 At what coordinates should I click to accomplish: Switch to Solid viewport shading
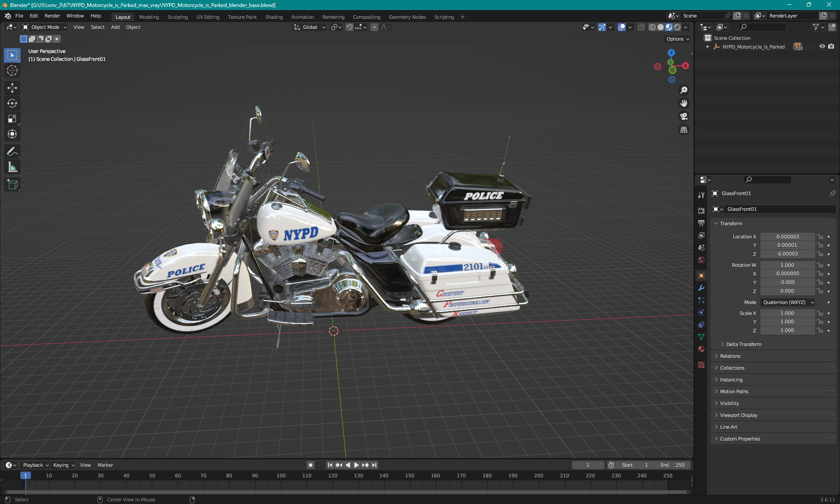[661, 27]
